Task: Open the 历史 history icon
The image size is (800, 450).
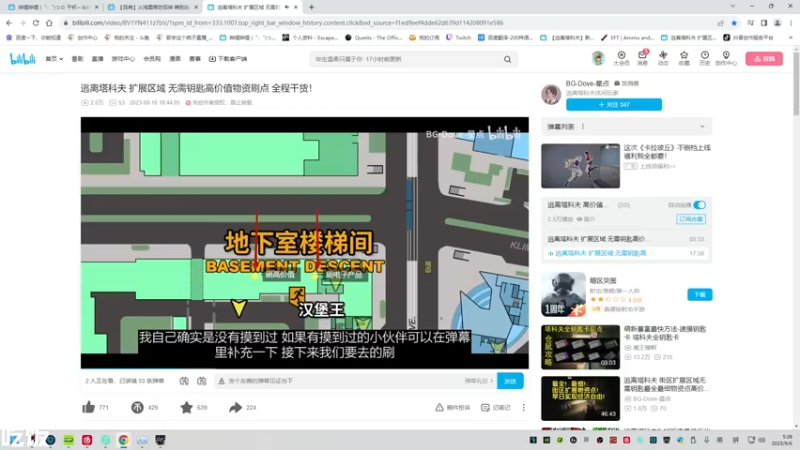Action: tap(705, 58)
